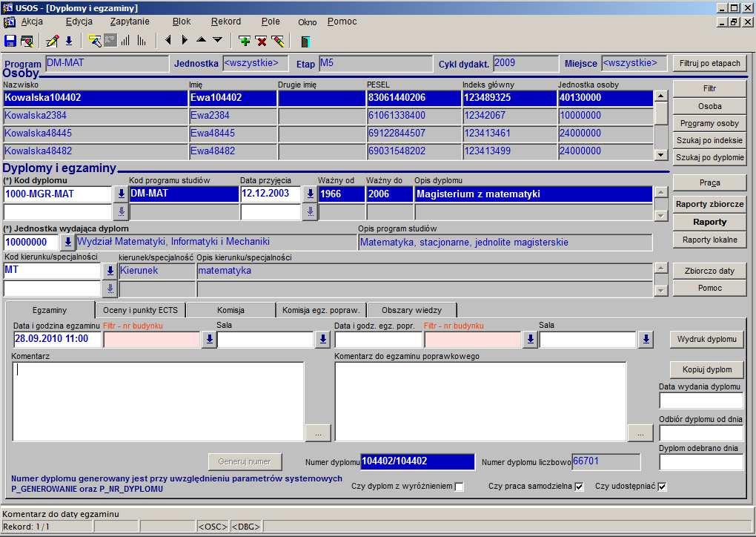This screenshot has width=756, height=537.
Task: Click the print form toolbar icon
Action: (x=27, y=41)
